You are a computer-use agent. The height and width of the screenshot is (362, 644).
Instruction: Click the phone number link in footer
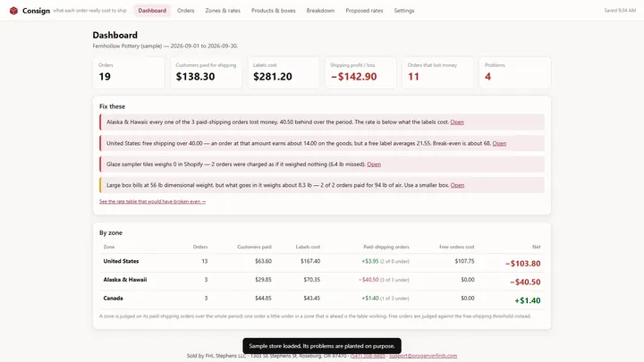pos(368,356)
